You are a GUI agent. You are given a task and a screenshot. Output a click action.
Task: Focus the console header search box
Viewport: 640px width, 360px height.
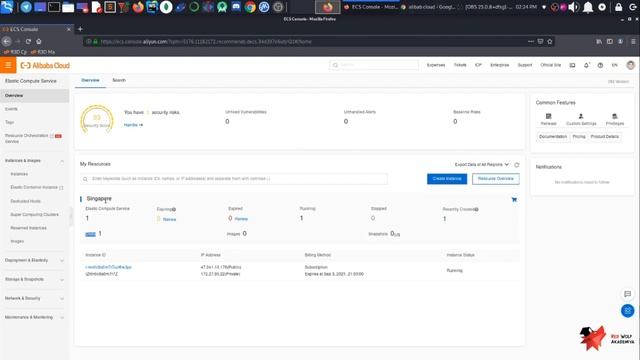click(x=374, y=65)
